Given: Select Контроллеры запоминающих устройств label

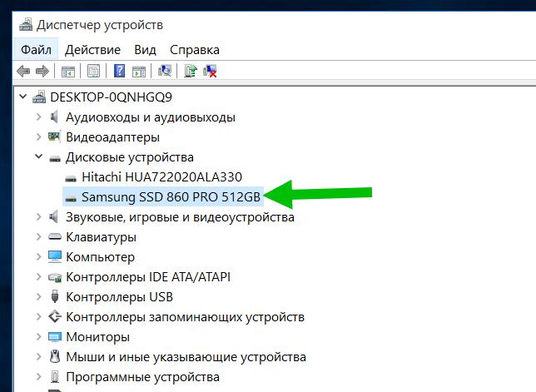Looking at the screenshot, I should tap(186, 317).
